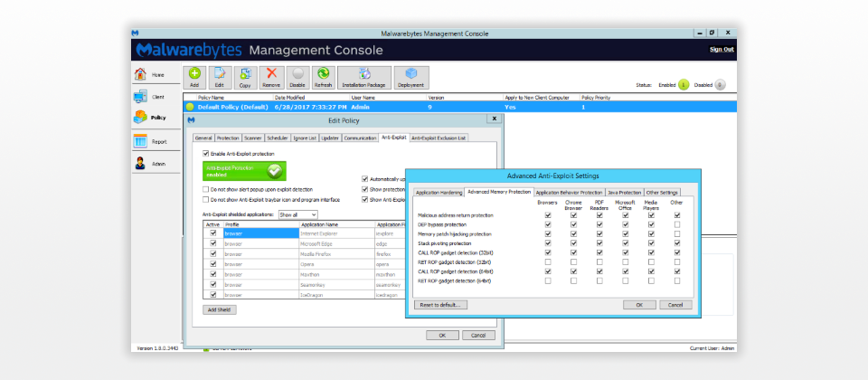Uncheck Active box for Mozilla Firefox row
The width and height of the screenshot is (868, 380).
[x=213, y=253]
